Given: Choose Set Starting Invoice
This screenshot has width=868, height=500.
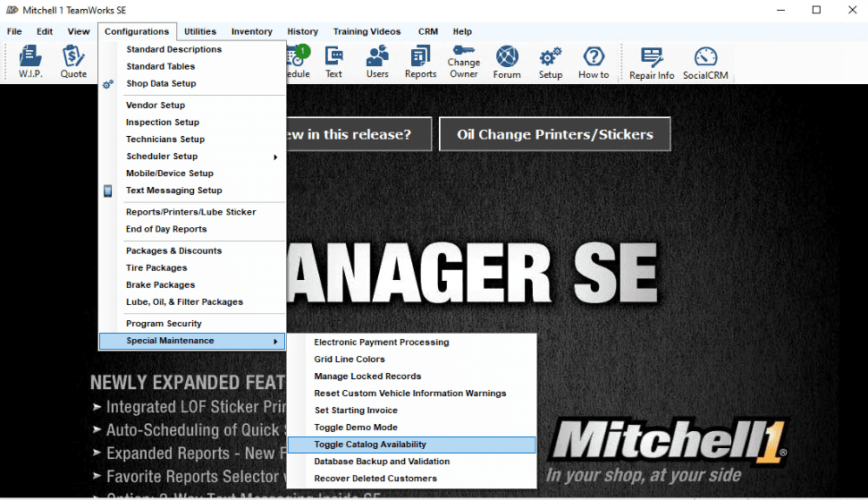Looking at the screenshot, I should [x=356, y=411].
